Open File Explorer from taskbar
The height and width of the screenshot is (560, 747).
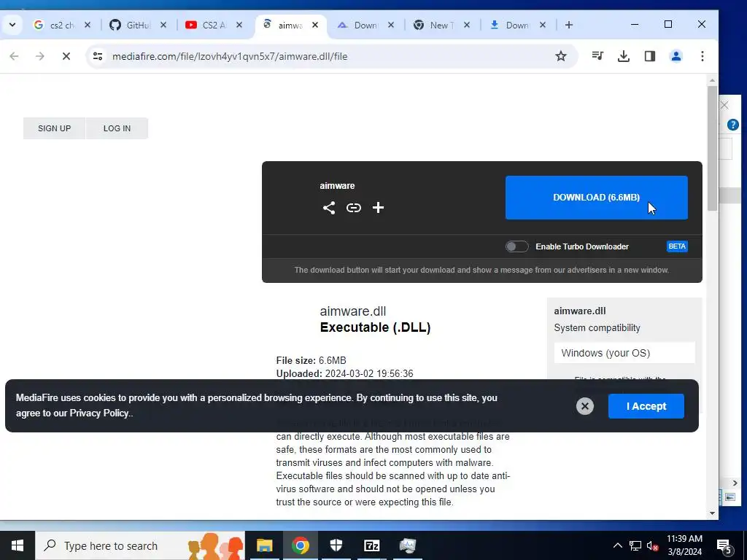[264, 545]
